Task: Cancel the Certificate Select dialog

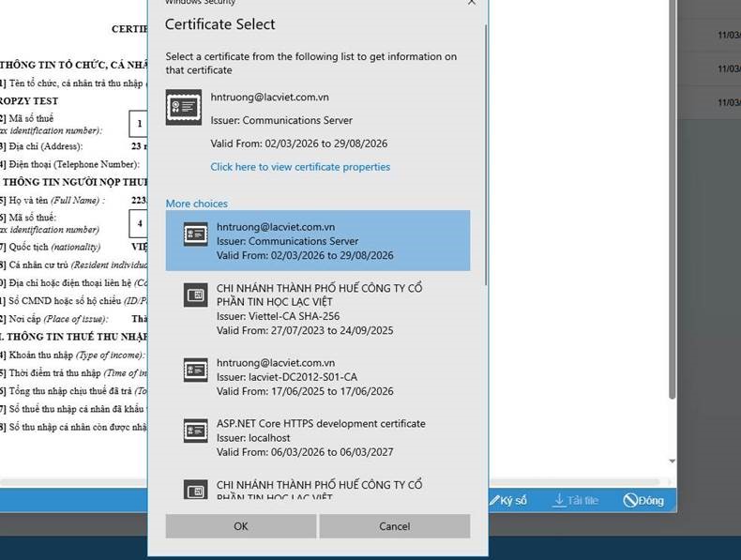Action: pos(394,526)
